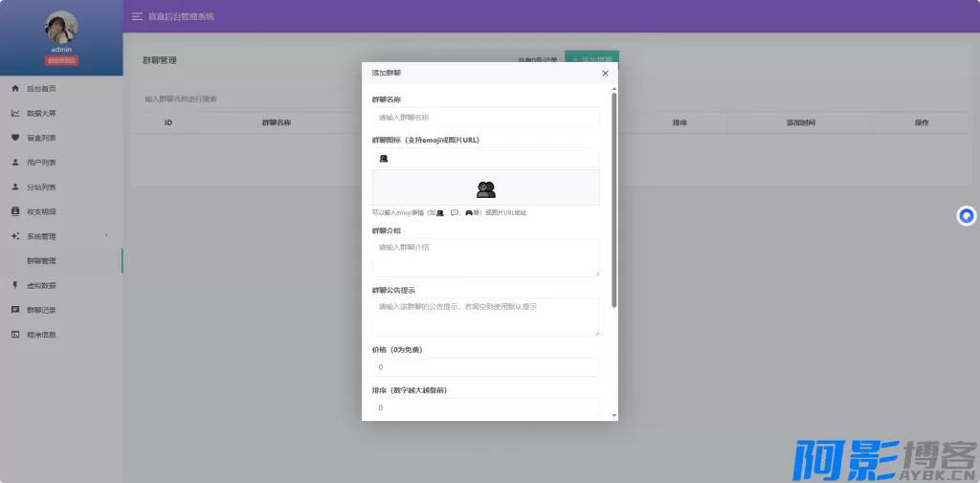
Task: Click the chart icon for 数据大屏
Action: [x=15, y=113]
